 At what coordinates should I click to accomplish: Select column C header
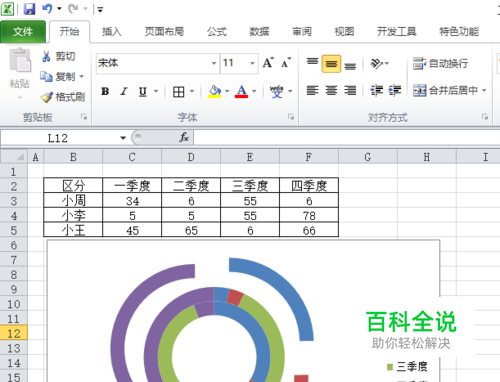click(x=132, y=157)
